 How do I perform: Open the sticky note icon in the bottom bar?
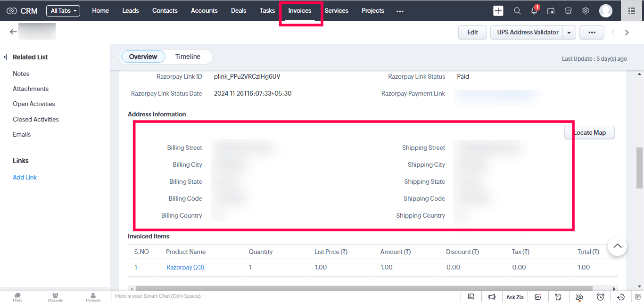pyautogui.click(x=558, y=297)
